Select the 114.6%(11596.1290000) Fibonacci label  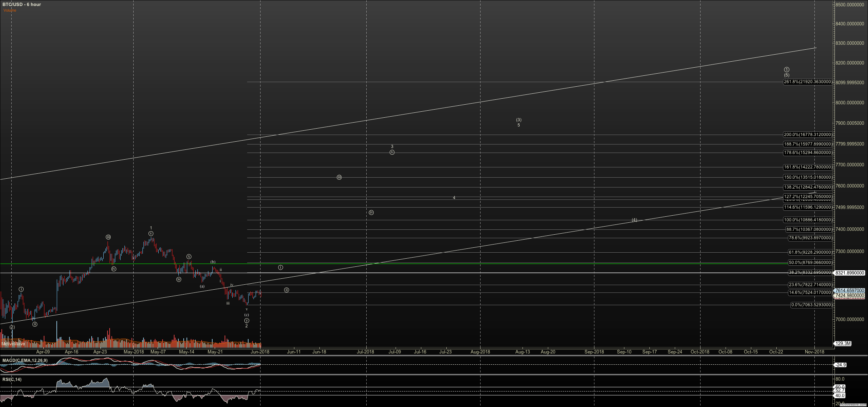coord(808,207)
